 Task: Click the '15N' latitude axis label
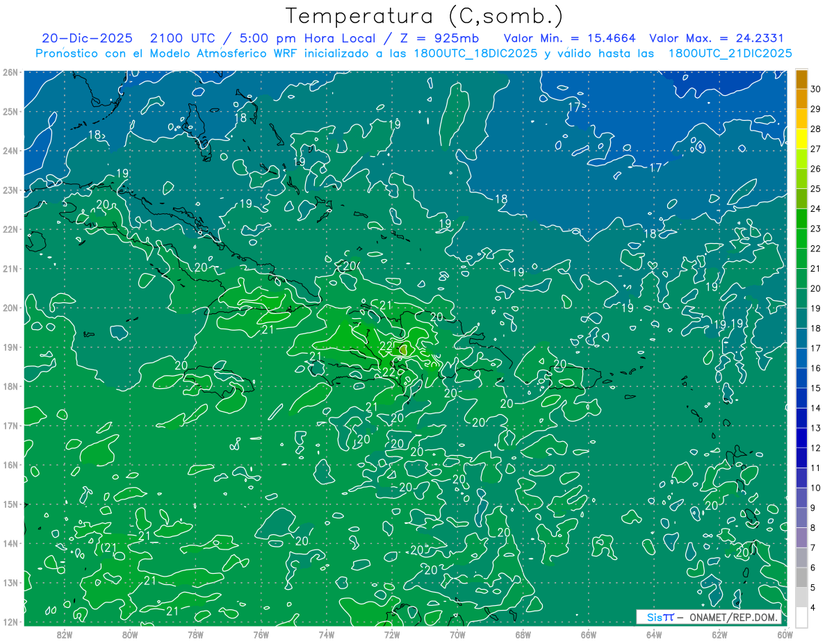point(10,504)
